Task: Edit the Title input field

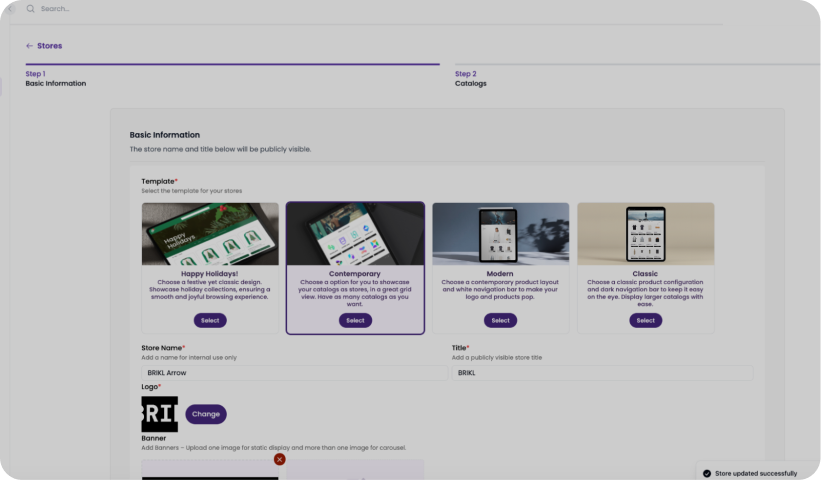Action: point(601,373)
